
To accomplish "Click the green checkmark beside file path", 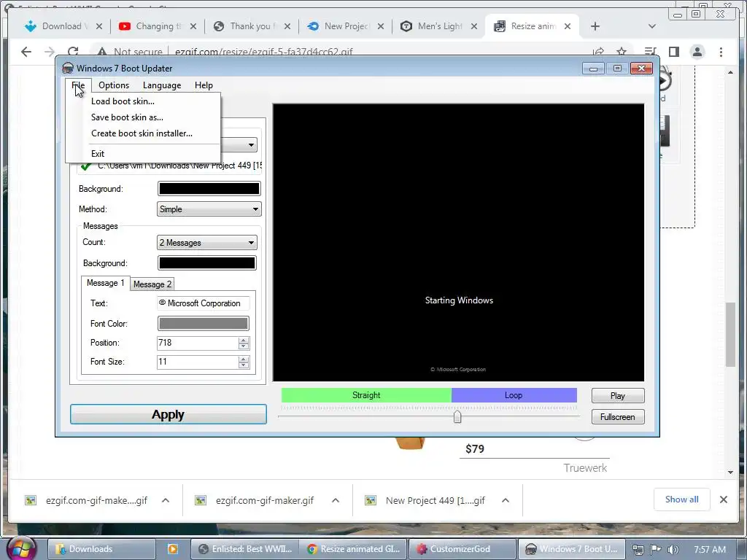I will coord(86,166).
